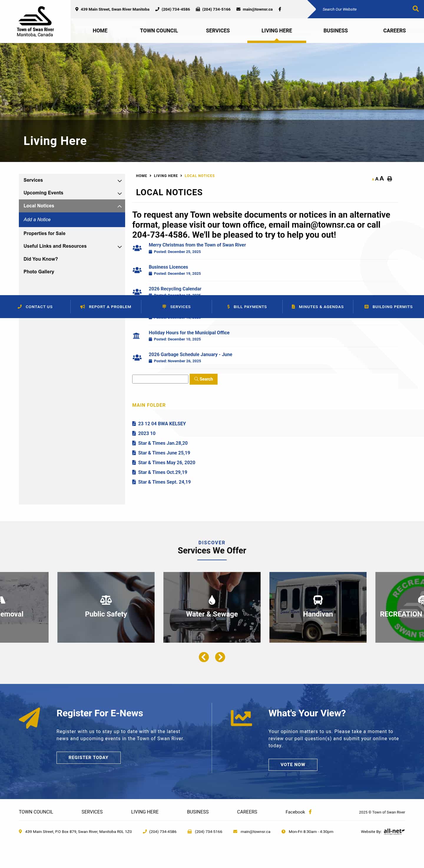The image size is (424, 868).
Task: Click the REGISTER TODAY button
Action: coord(89,757)
